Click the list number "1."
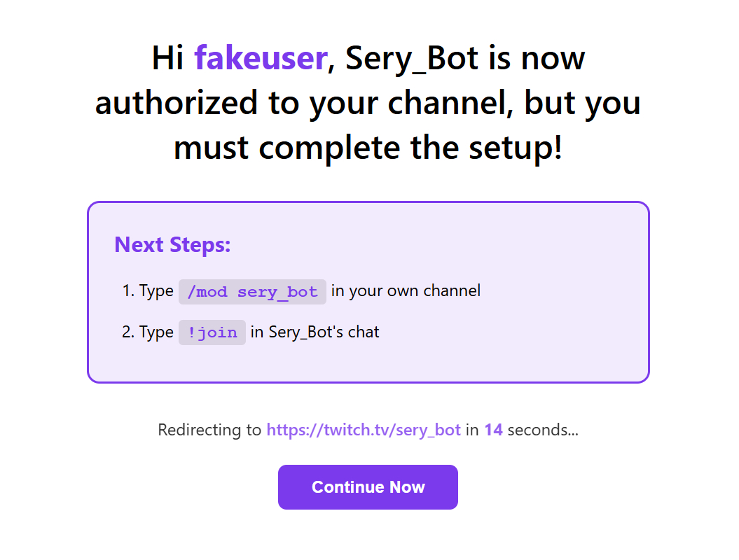Viewport: 739px width, 560px height. click(x=128, y=291)
